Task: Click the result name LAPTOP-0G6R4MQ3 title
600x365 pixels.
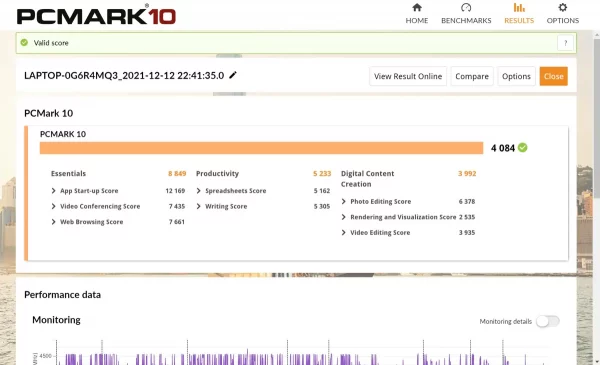Action: pos(124,75)
